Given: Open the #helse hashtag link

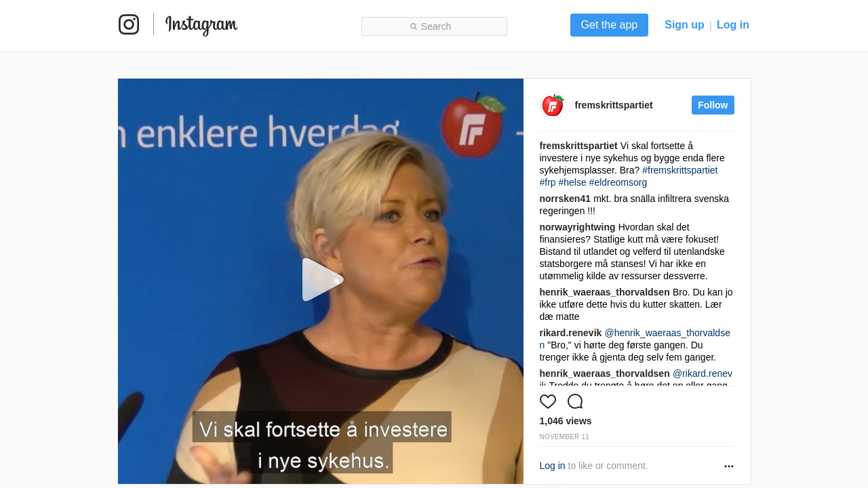Looking at the screenshot, I should click(572, 182).
